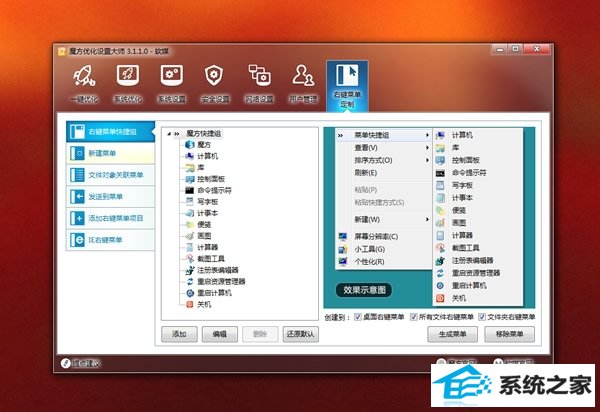Open the 一键优化 rocket icon
The height and width of the screenshot is (412, 600).
click(84, 75)
